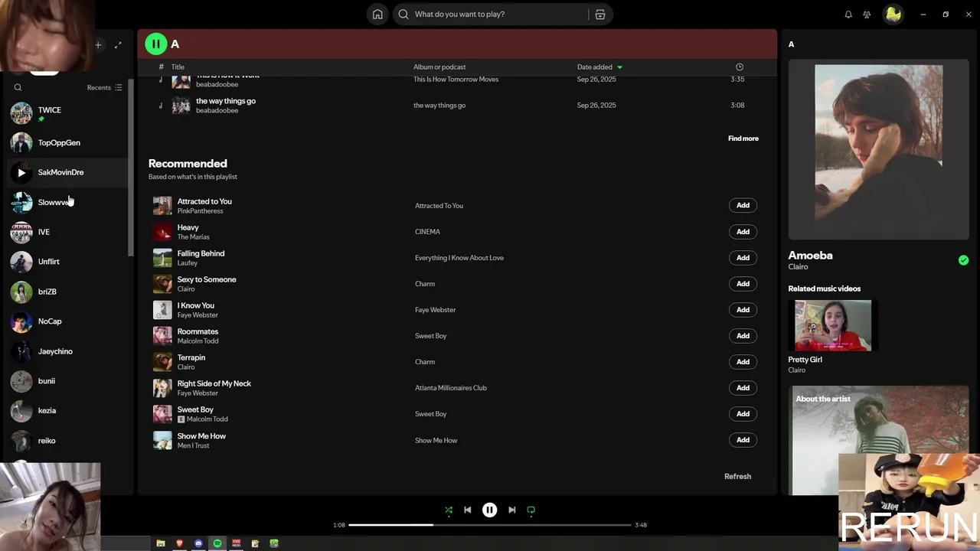The width and height of the screenshot is (980, 551).
Task: Click the 'Heavy' song cover thumbnail
Action: [x=162, y=231]
